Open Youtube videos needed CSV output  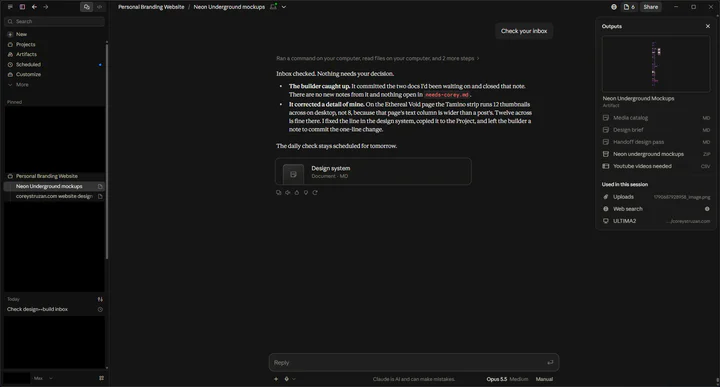pyautogui.click(x=656, y=166)
